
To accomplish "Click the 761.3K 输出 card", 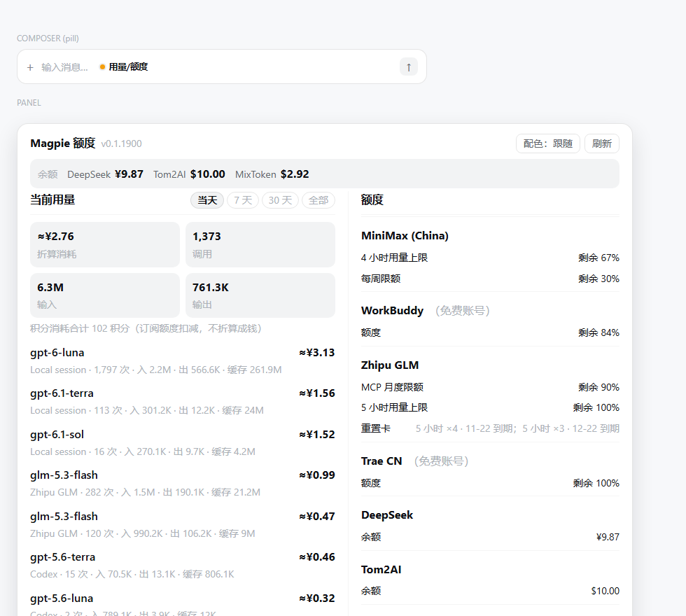I will [x=260, y=295].
